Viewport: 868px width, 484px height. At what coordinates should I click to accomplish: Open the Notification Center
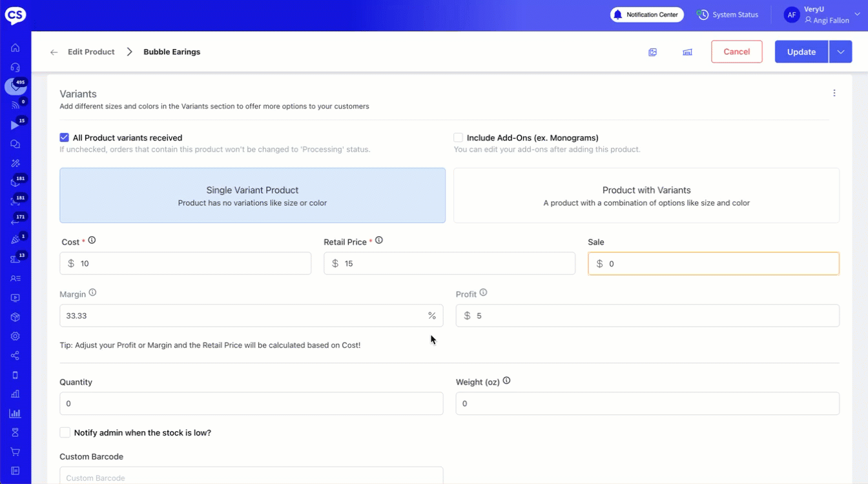646,15
